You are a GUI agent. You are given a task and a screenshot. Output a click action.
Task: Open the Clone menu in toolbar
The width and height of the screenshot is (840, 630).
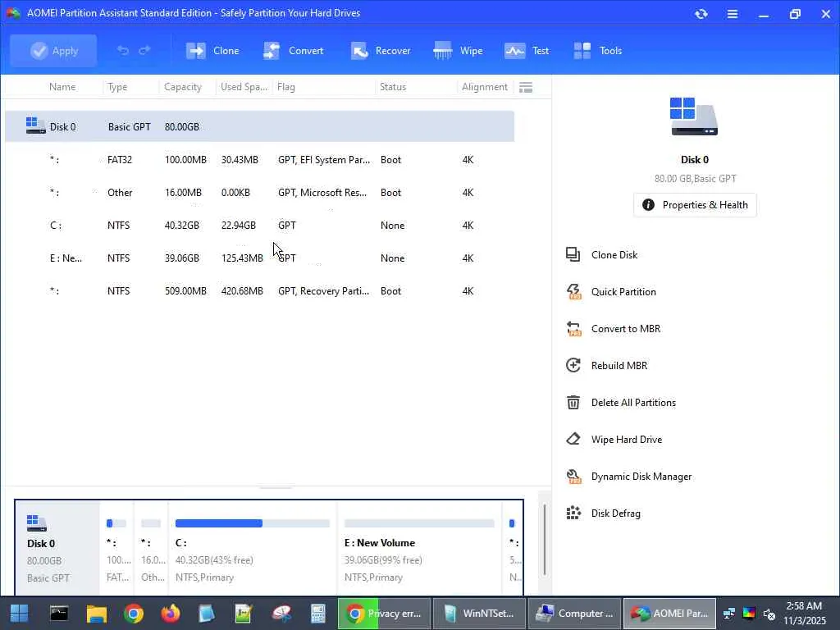coord(212,51)
